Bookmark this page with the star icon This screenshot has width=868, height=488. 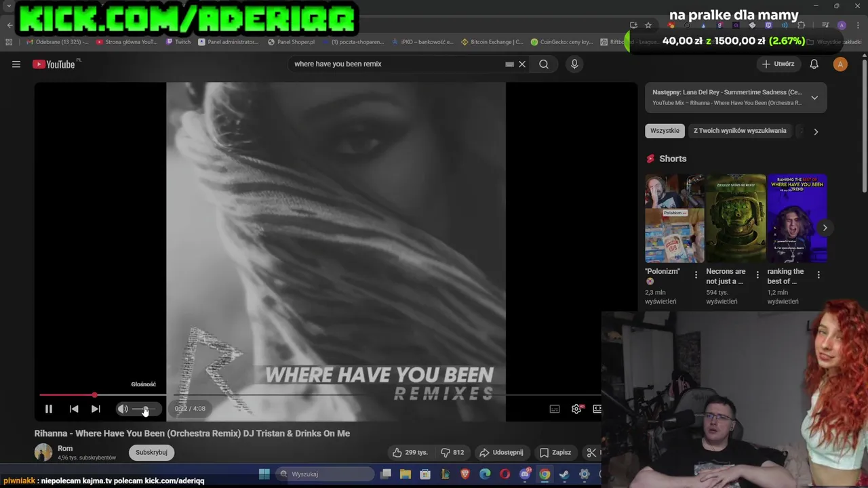click(x=648, y=25)
